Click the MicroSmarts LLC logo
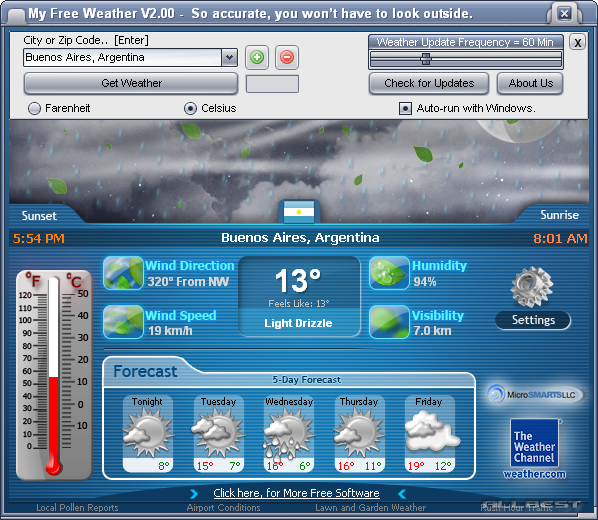This screenshot has width=598, height=520. point(535,394)
